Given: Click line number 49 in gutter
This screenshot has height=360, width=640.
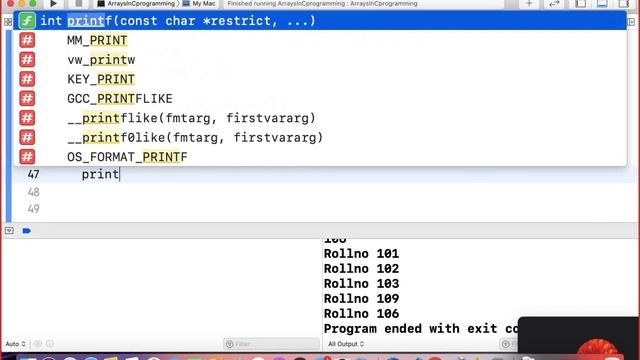Looking at the screenshot, I should 33,209.
